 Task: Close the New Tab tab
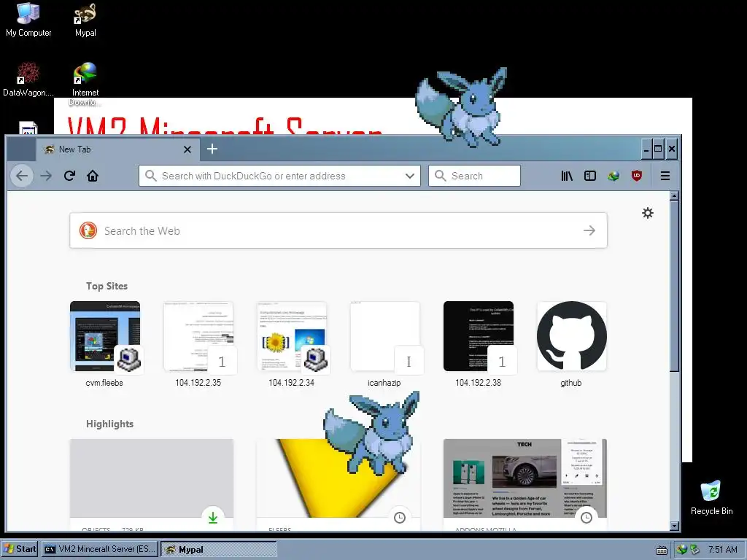(x=187, y=149)
